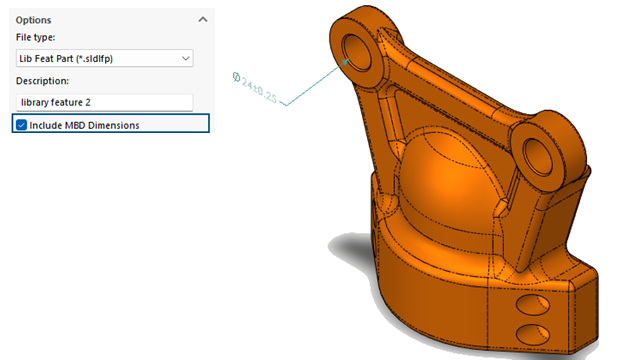Collapse the Options section chevron

click(203, 20)
